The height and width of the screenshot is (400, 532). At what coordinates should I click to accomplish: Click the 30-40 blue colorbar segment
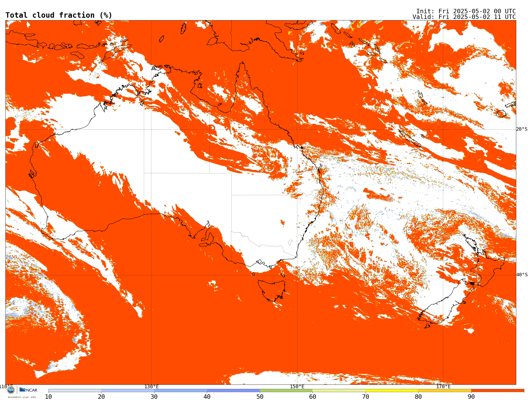pos(181,391)
